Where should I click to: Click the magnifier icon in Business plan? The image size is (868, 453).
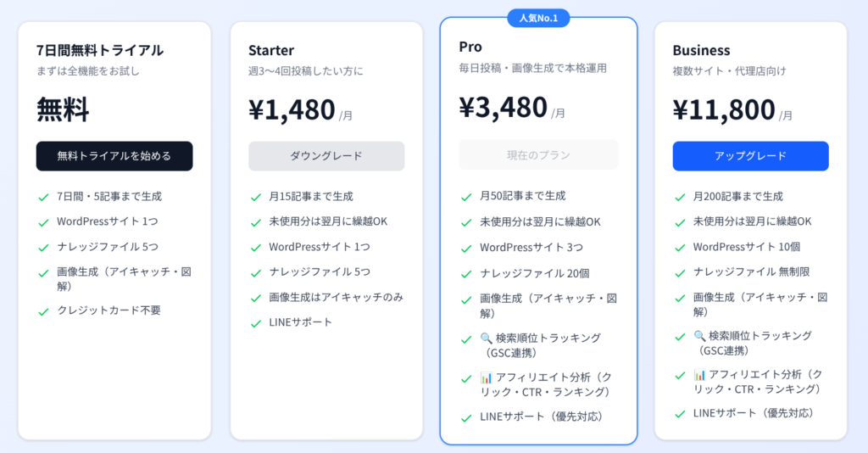(699, 336)
